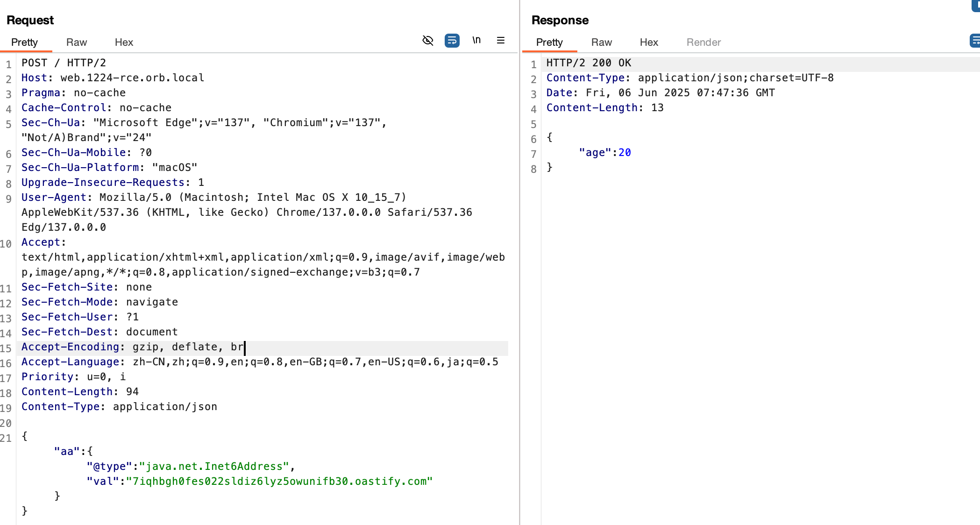980x525 pixels.
Task: Click the Response panel title
Action: (x=560, y=20)
